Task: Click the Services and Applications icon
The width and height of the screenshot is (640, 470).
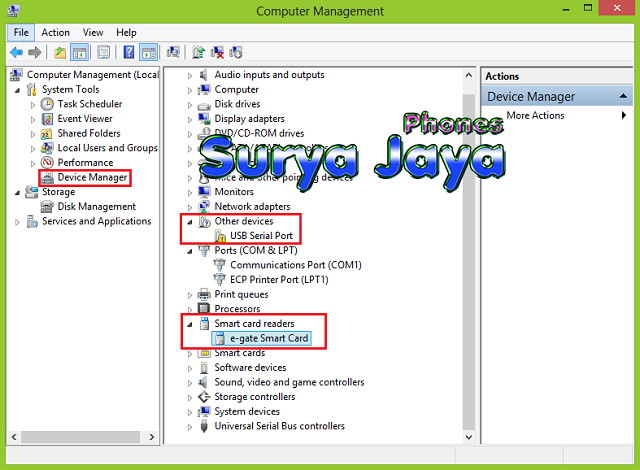Action: click(32, 222)
